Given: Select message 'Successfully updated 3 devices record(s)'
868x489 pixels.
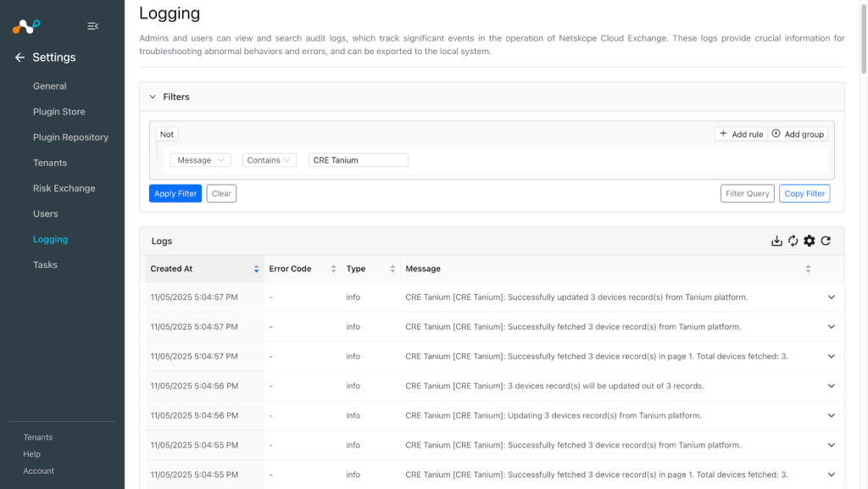Looking at the screenshot, I should click(x=576, y=297).
